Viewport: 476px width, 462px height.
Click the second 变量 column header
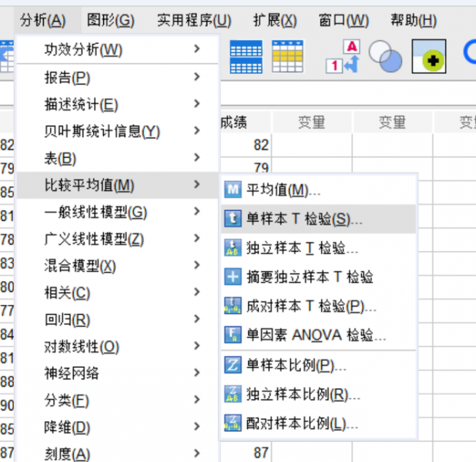393,122
